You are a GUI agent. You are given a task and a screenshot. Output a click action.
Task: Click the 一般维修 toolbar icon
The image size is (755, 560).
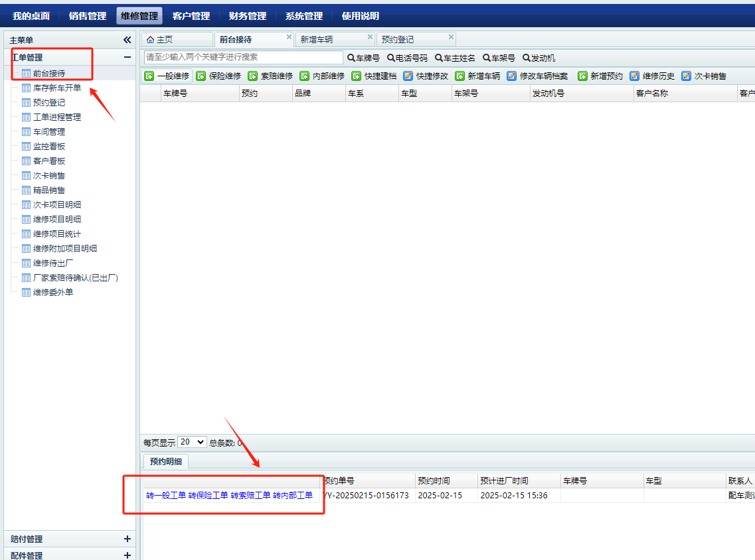point(149,76)
